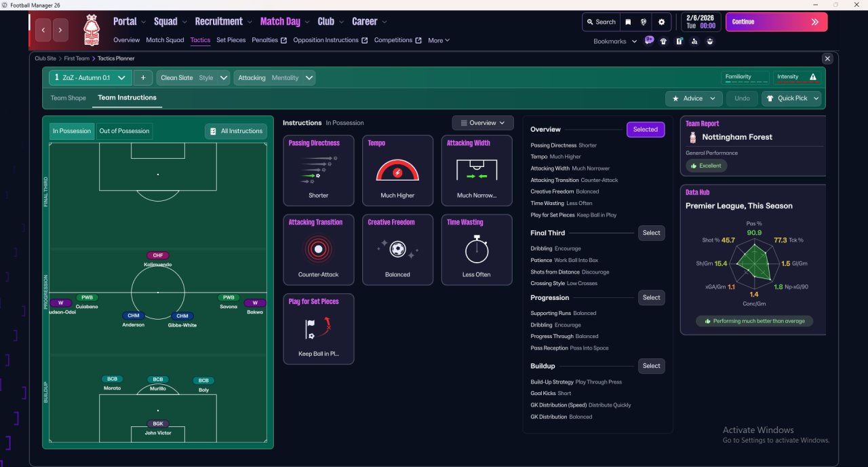Screen dimensions: 868x467
Task: Switch to the Team Shape tab
Action: pos(68,98)
